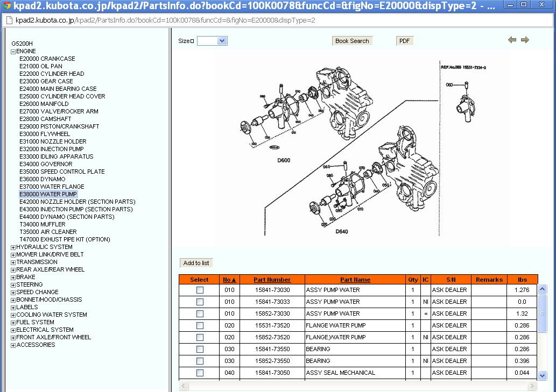556x392 pixels.
Task: Tick the checkbox for part 15841-73030
Action: click(x=200, y=290)
